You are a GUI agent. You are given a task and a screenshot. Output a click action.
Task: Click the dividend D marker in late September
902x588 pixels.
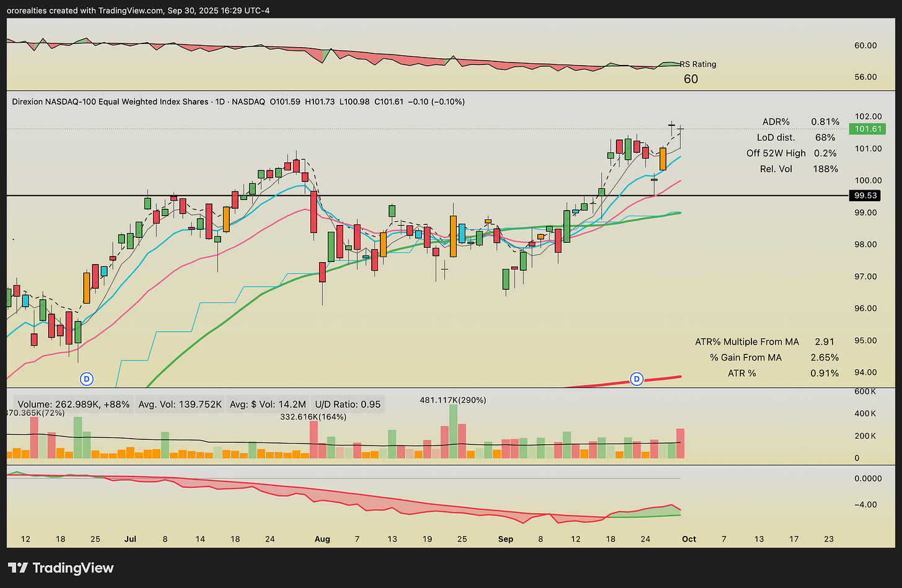click(x=636, y=378)
